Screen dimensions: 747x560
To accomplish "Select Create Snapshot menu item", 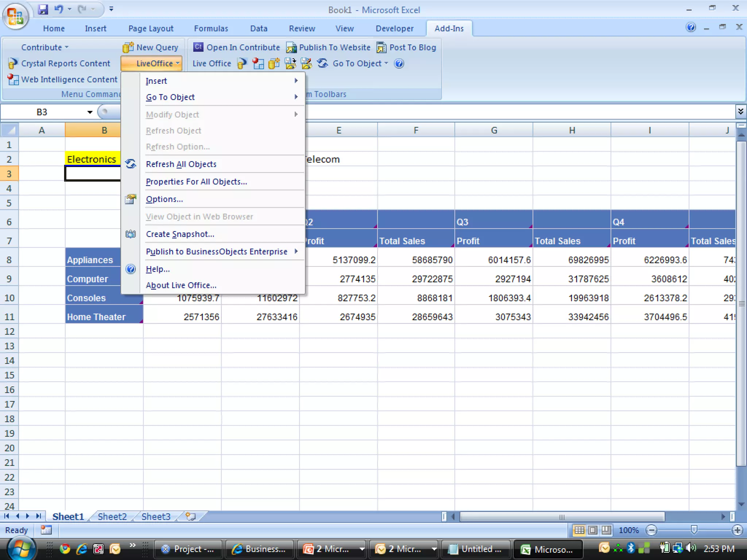I will (x=222, y=234).
